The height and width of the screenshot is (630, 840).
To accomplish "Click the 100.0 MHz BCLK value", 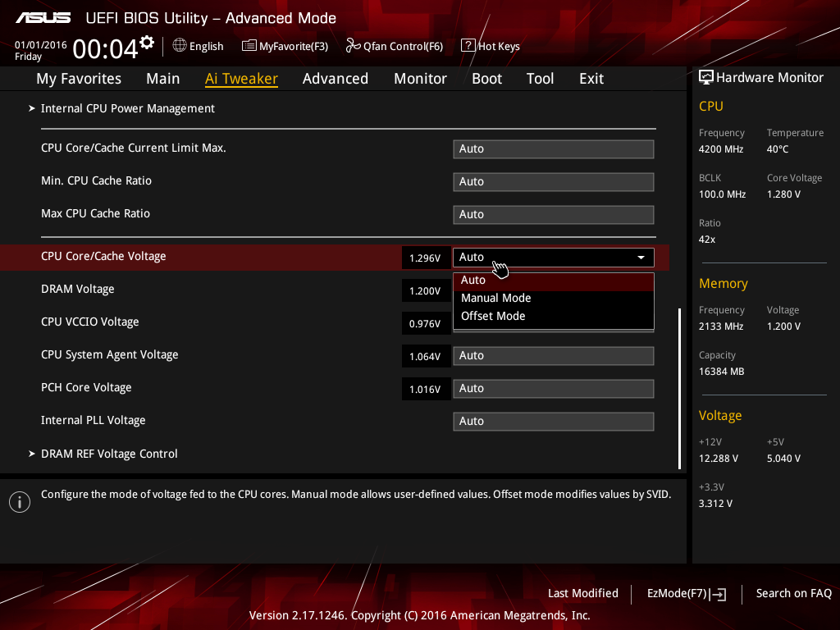I will (722, 194).
